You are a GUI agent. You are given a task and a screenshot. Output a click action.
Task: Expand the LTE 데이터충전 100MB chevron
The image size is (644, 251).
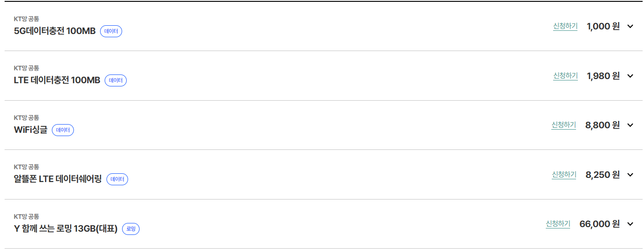[x=630, y=76]
